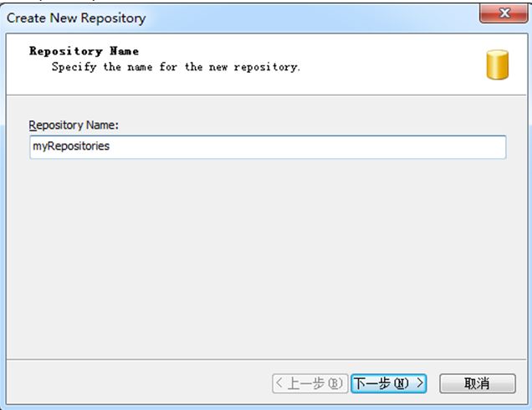Screen dimensions: 532x410
Task: Click the bold 'Repository Name' heading
Action: (84, 51)
